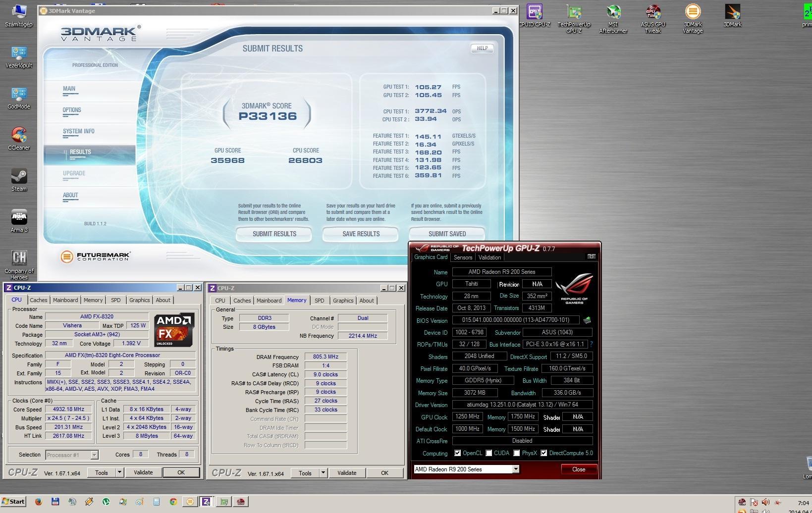Open Tools dropdown arrow in left CPU-Z
This screenshot has height=513, width=812.
click(119, 472)
